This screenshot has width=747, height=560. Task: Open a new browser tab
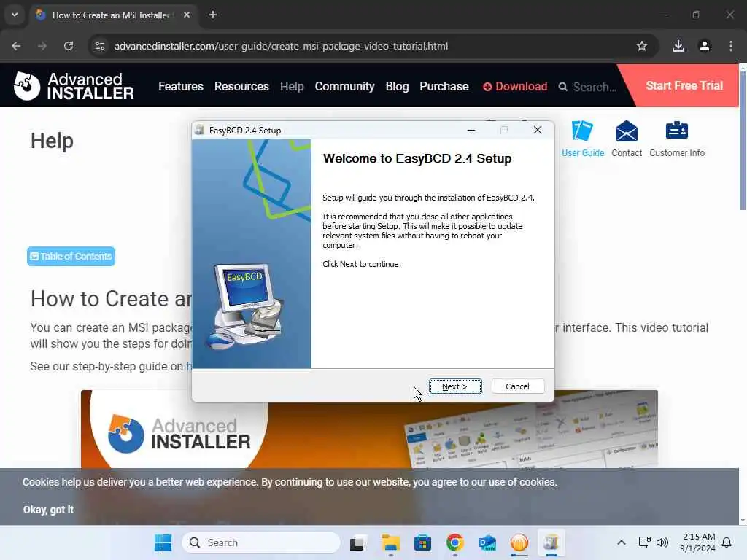[213, 15]
